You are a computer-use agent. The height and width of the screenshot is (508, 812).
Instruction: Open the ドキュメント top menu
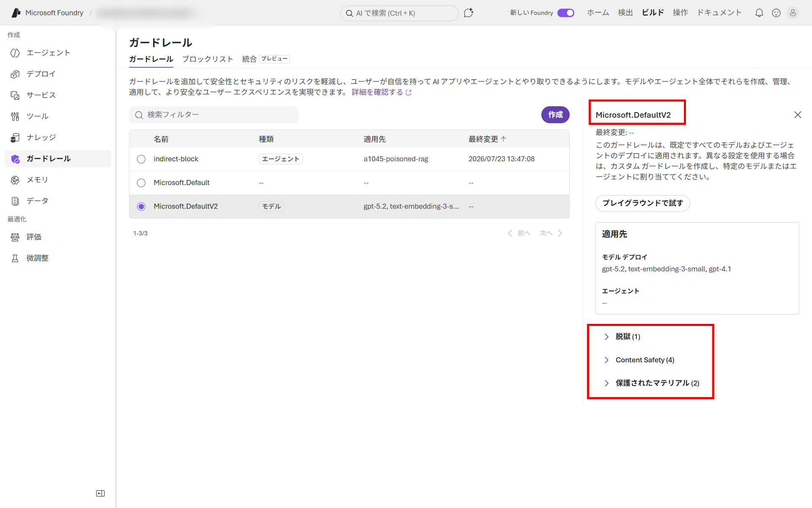[x=719, y=13]
